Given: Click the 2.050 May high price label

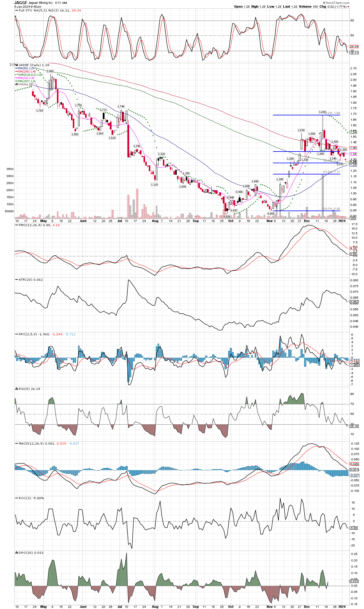Looking at the screenshot, I should pos(50,71).
